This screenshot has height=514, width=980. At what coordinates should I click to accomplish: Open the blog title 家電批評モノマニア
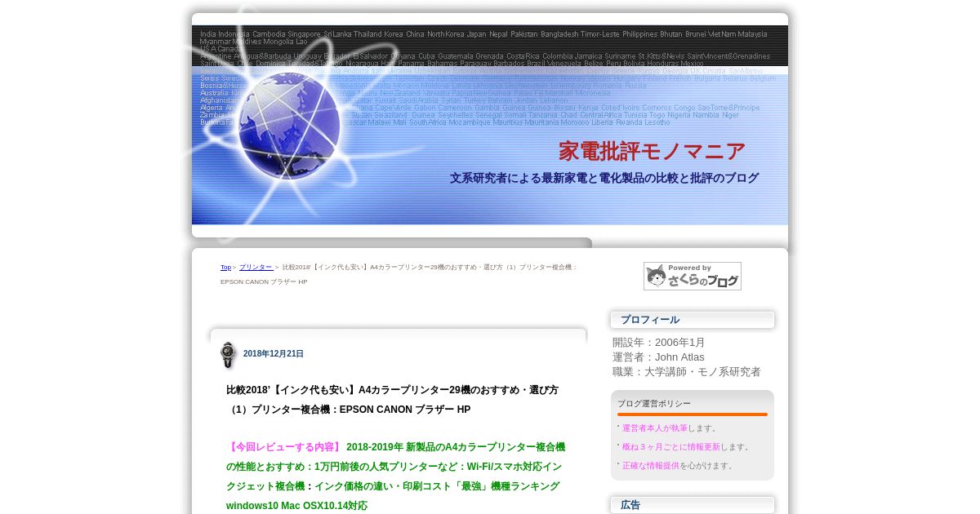pos(652,152)
